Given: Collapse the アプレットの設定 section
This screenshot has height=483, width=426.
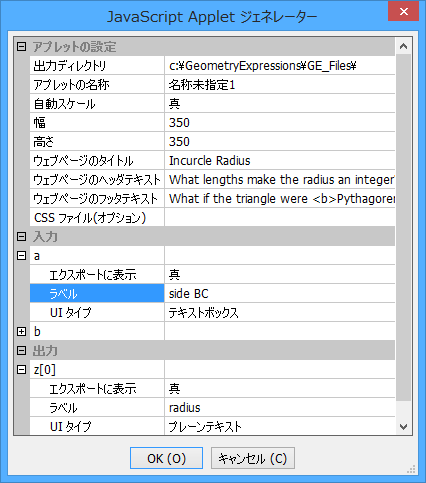Looking at the screenshot, I should point(21,46).
